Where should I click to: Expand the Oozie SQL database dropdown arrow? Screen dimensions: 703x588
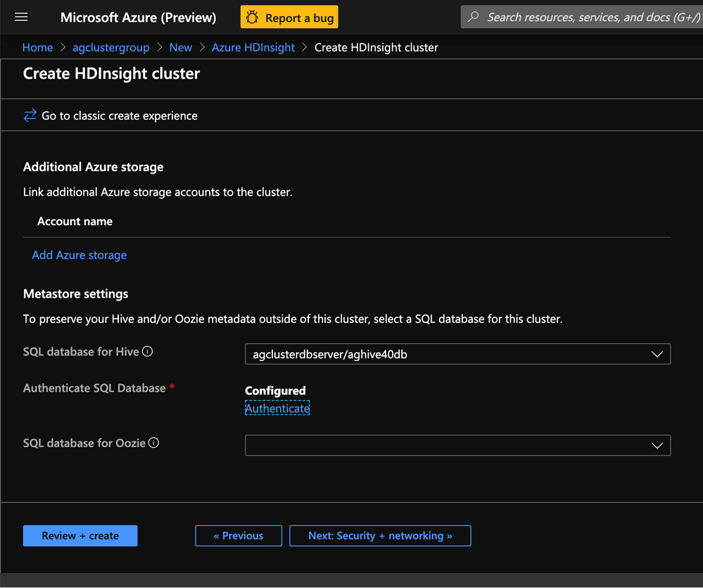(x=657, y=445)
